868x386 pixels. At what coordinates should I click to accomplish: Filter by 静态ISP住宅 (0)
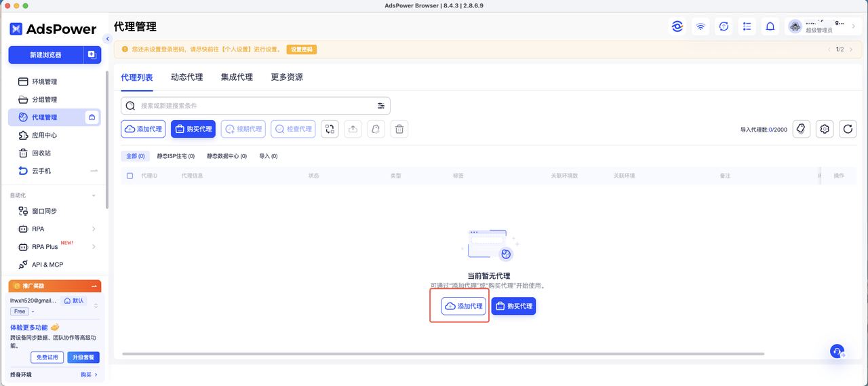tap(176, 156)
